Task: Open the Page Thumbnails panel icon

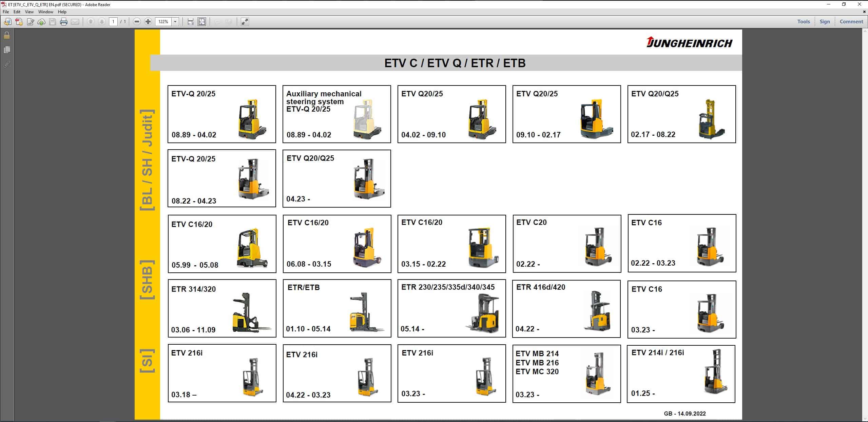Action: click(x=7, y=50)
